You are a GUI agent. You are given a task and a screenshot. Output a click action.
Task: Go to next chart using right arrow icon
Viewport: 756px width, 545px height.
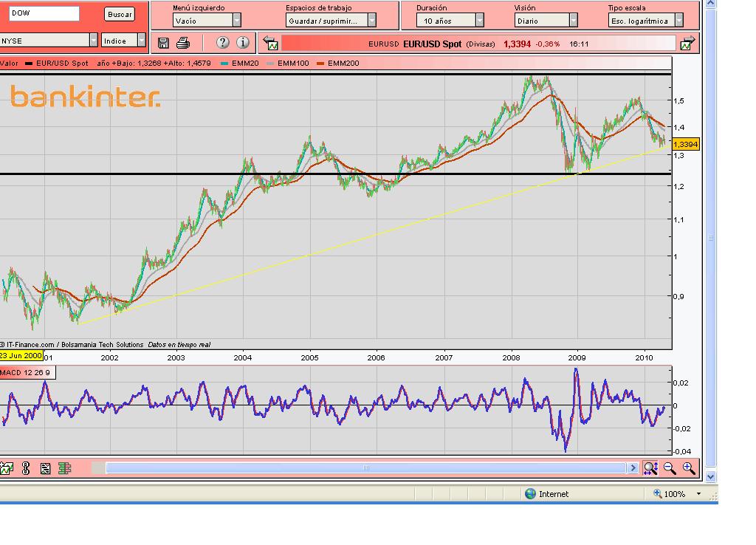[688, 44]
